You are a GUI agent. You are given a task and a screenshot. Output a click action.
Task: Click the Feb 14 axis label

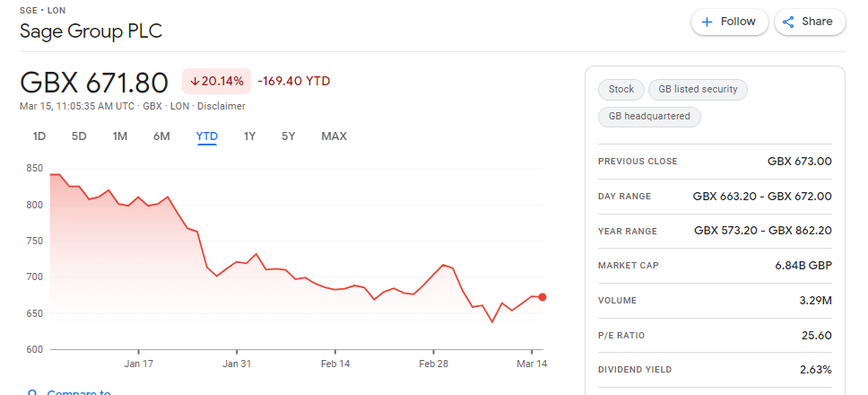click(x=335, y=364)
